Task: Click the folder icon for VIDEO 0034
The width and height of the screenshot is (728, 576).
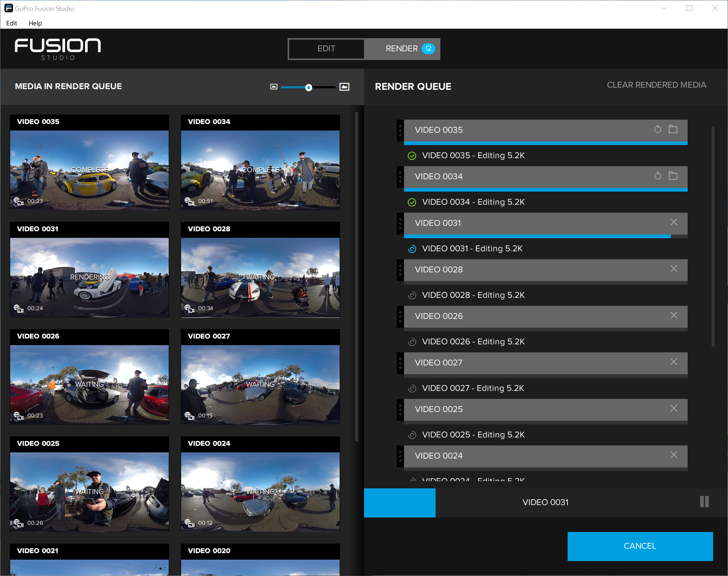Action: coord(672,176)
